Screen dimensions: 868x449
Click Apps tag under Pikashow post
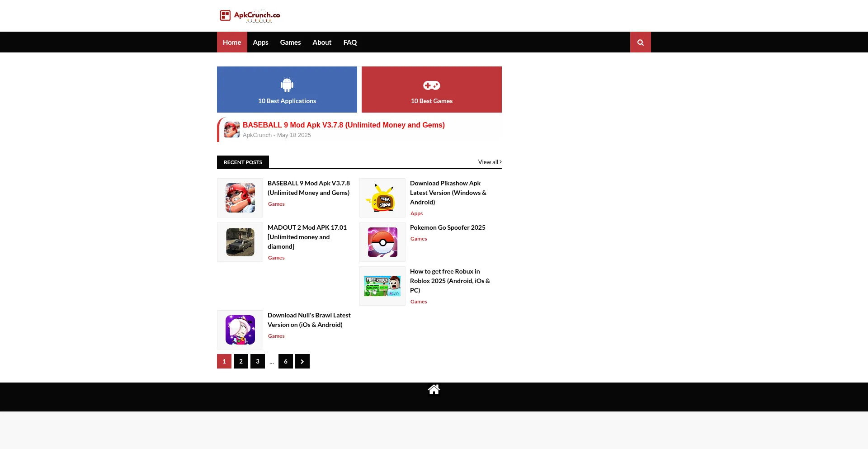click(416, 213)
